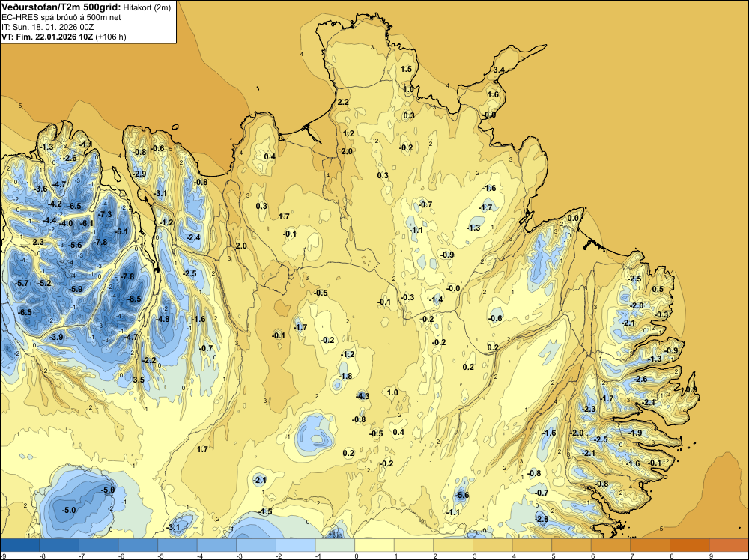Click the temperature value "-1.9"
This screenshot has width=749, height=560.
click(x=635, y=433)
